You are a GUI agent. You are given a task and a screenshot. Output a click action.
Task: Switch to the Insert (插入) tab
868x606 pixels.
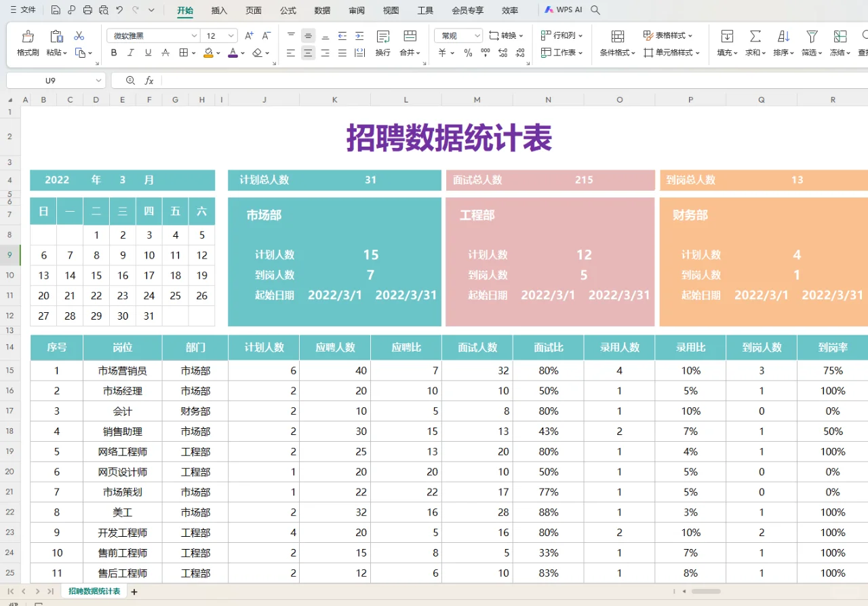[219, 10]
